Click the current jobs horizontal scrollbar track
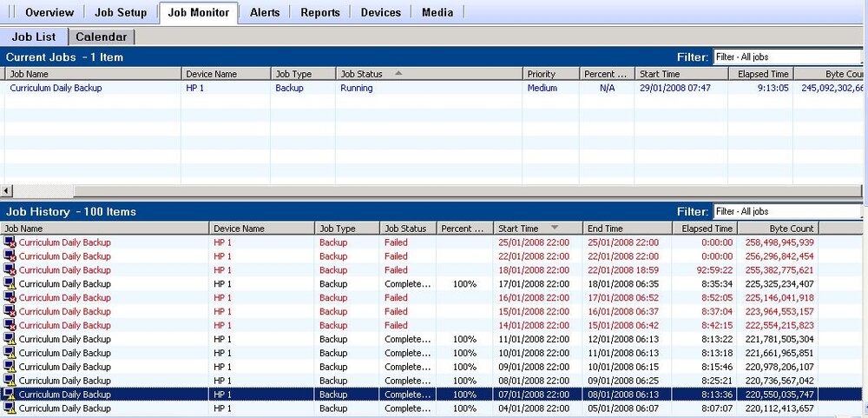Screen dimensions: 868x418 point(468,190)
